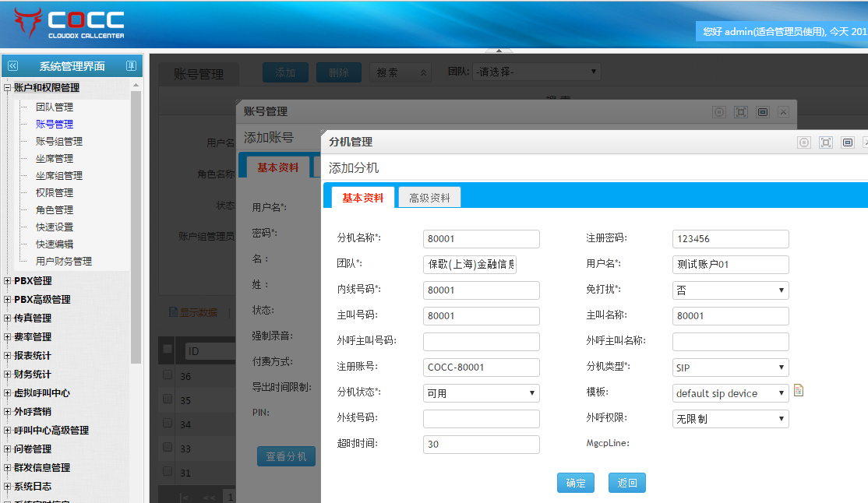868x503 pixels.
Task: Collapse the sidebar with the double-arrow icon
Action: point(12,66)
